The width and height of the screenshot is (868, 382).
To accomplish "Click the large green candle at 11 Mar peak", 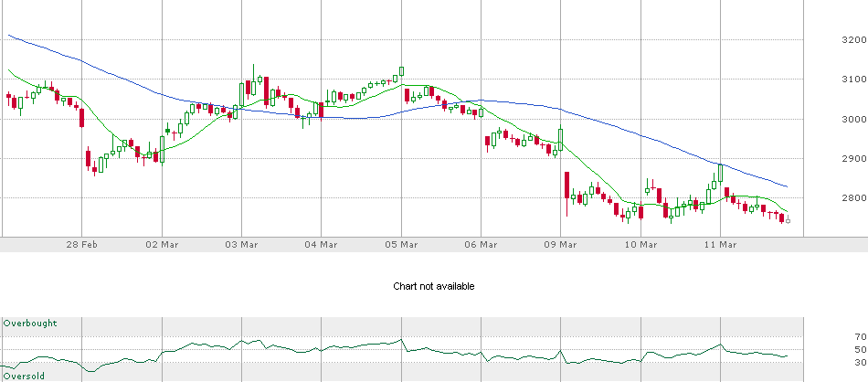I will 721,174.
